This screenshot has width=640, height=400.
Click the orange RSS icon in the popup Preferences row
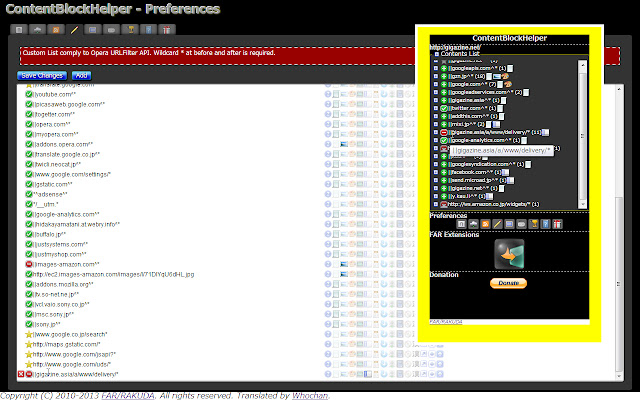[x=485, y=224]
